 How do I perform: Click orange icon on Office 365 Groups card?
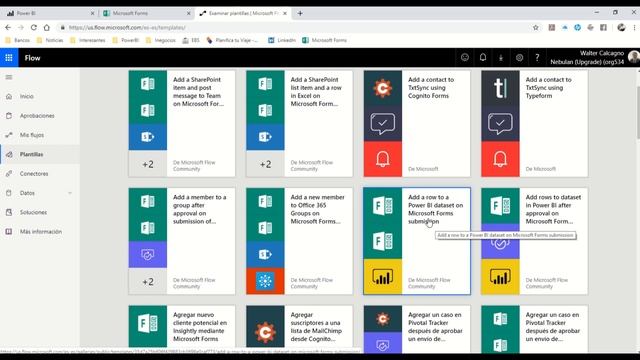tap(265, 281)
